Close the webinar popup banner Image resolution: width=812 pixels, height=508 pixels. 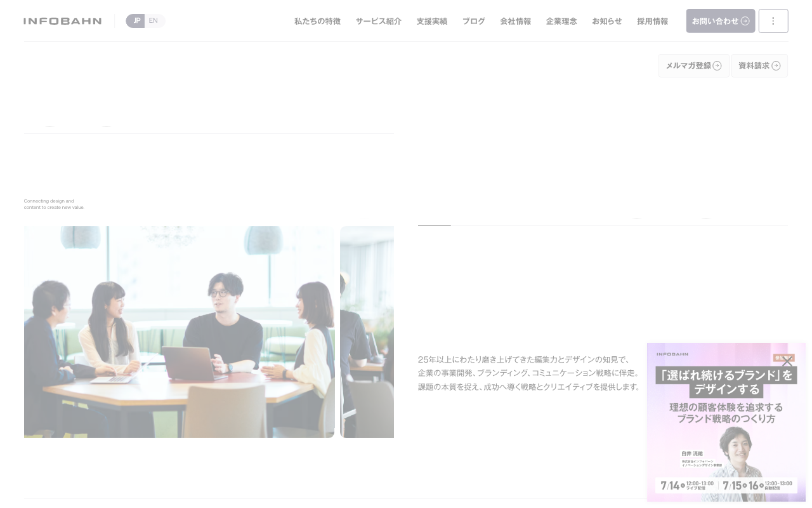pyautogui.click(x=787, y=361)
